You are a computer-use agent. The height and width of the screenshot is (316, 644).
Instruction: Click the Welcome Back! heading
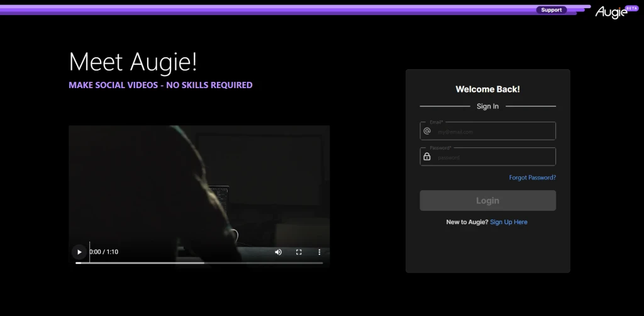pyautogui.click(x=487, y=89)
